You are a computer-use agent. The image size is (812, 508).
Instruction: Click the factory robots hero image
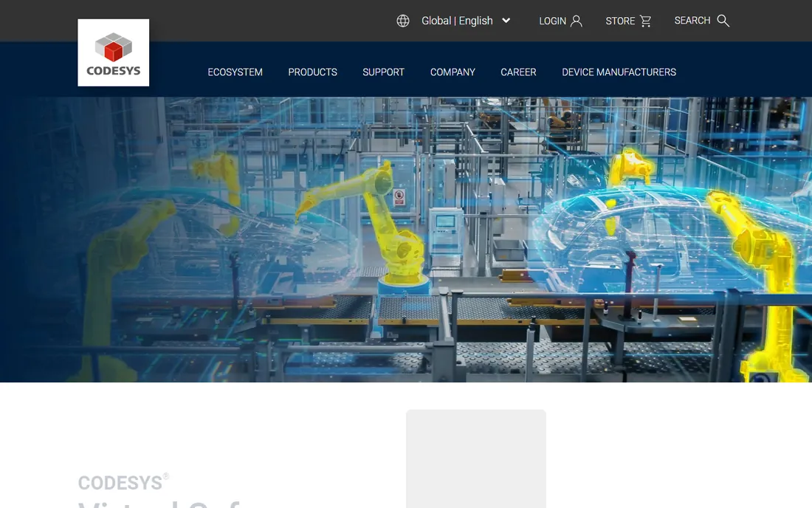click(x=406, y=240)
